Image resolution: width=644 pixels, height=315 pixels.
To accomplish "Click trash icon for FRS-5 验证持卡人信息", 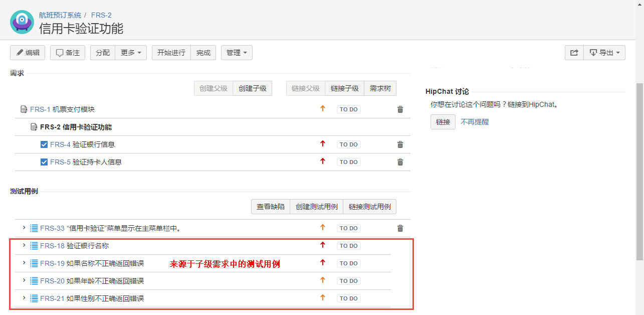I will [x=400, y=162].
